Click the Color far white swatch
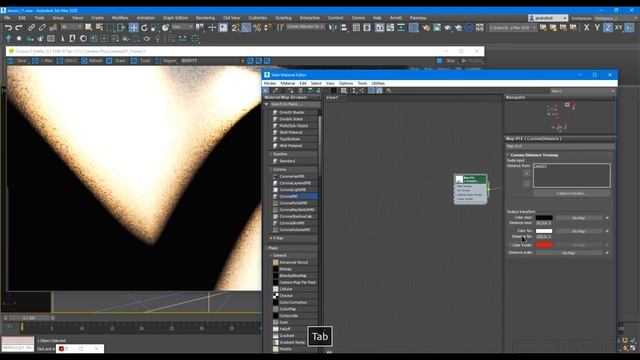The height and width of the screenshot is (360, 640). pos(544,231)
